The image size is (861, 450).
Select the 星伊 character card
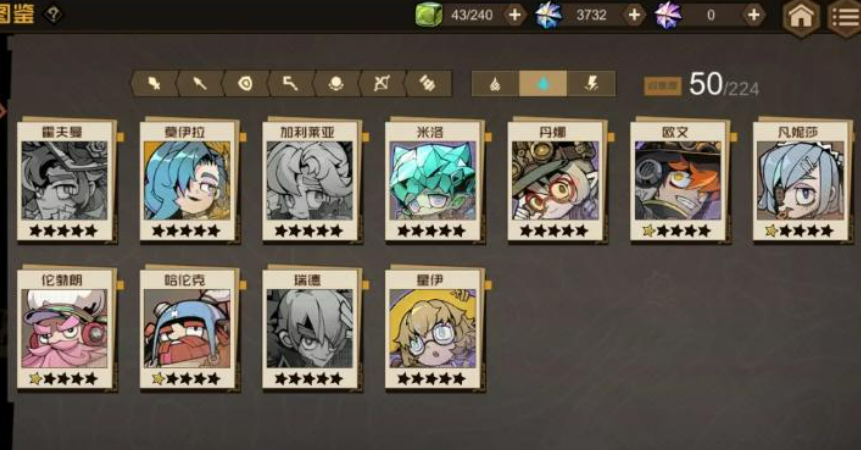[434, 329]
